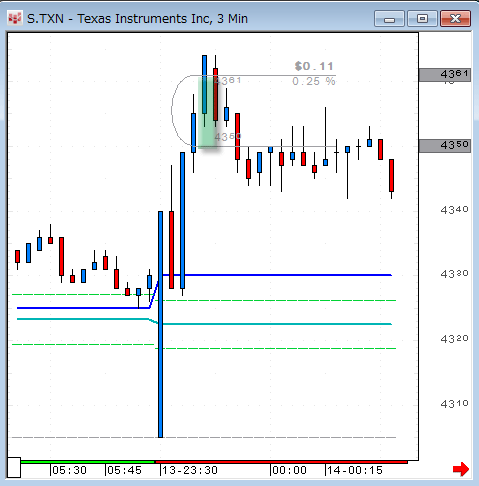The height and width of the screenshot is (486, 479).
Task: Click the 4310 price axis label
Action: 454,404
